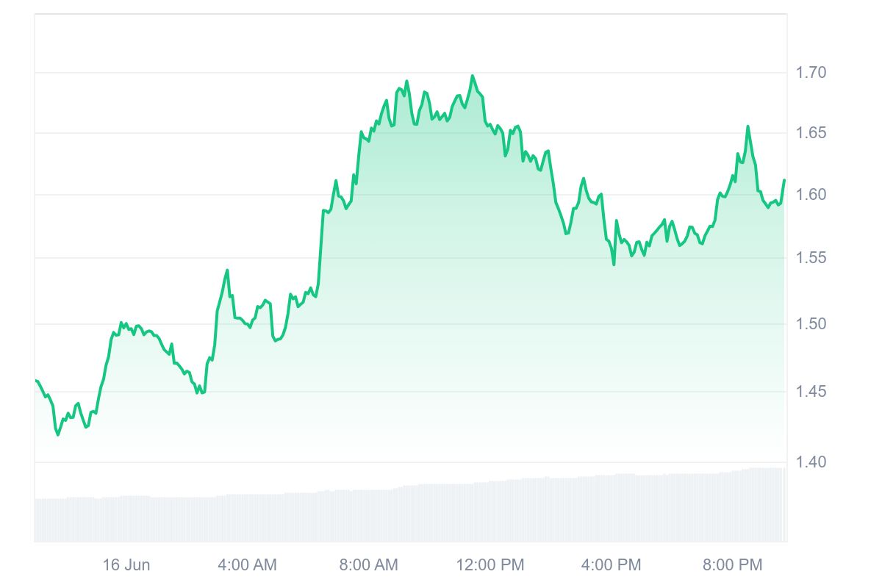Image resolution: width=882 pixels, height=588 pixels.
Task: Click the 1.60 price axis label
Action: click(811, 195)
